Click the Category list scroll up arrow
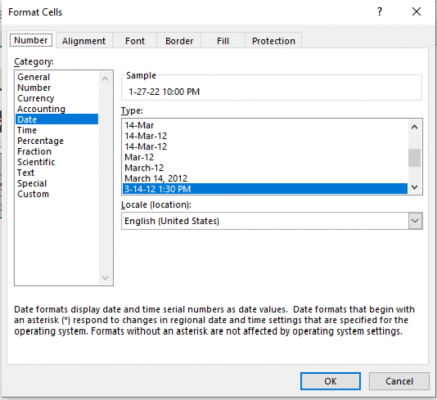 (105, 79)
